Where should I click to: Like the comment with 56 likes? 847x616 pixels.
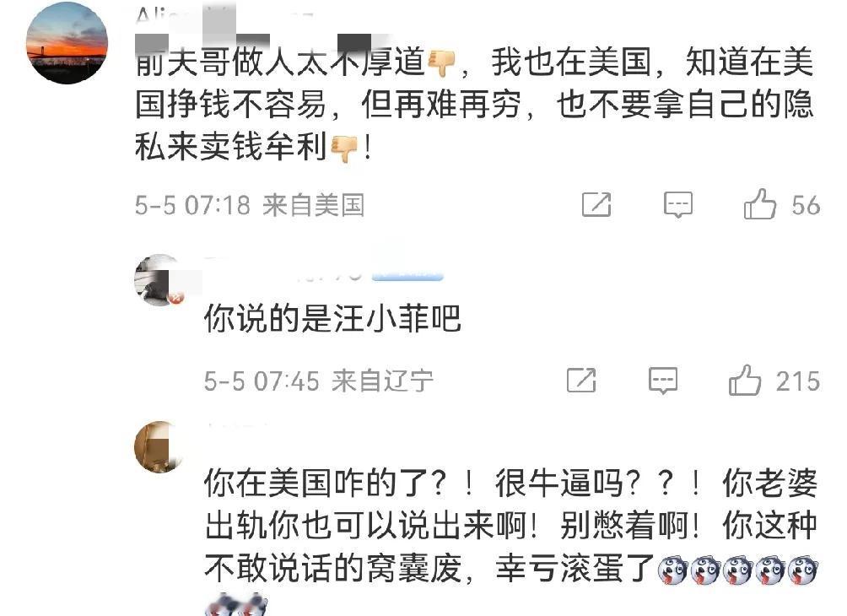coord(759,204)
